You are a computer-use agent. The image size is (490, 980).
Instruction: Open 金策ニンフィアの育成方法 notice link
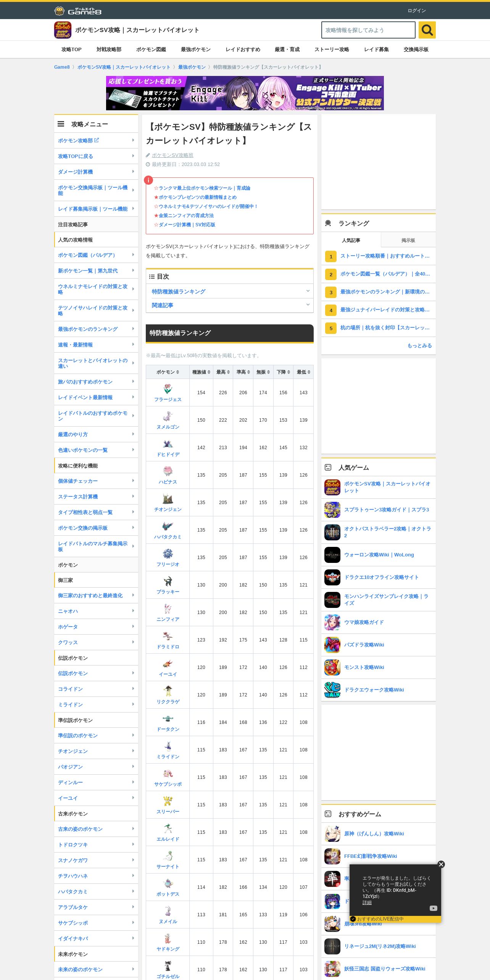(x=186, y=216)
